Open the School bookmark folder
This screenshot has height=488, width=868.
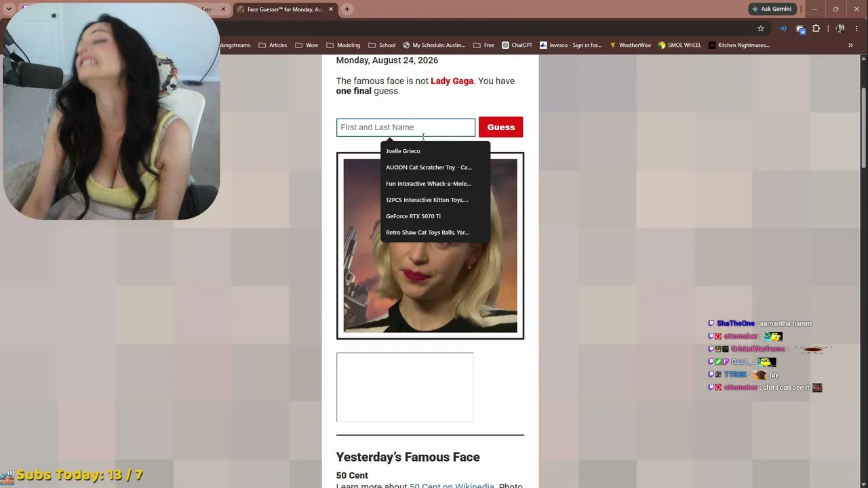click(382, 45)
